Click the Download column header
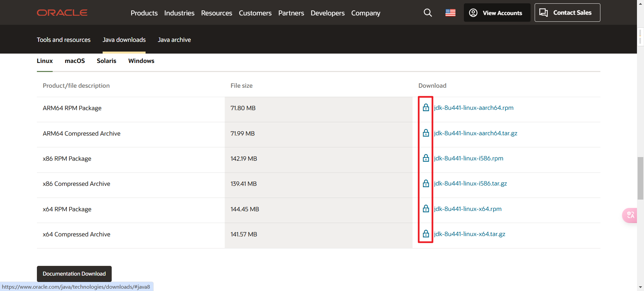The height and width of the screenshot is (291, 644). 432,86
